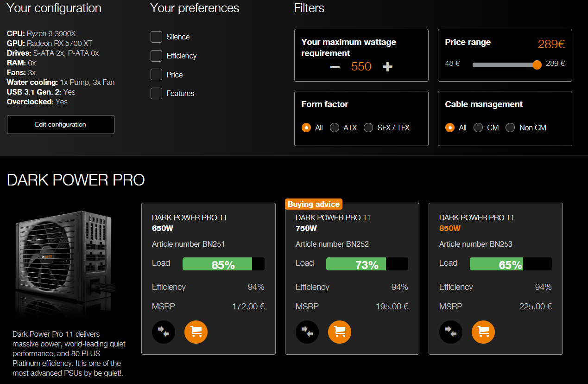Click shopping cart icon on 850W card
Viewport: 588px width, 384px height.
click(x=483, y=332)
